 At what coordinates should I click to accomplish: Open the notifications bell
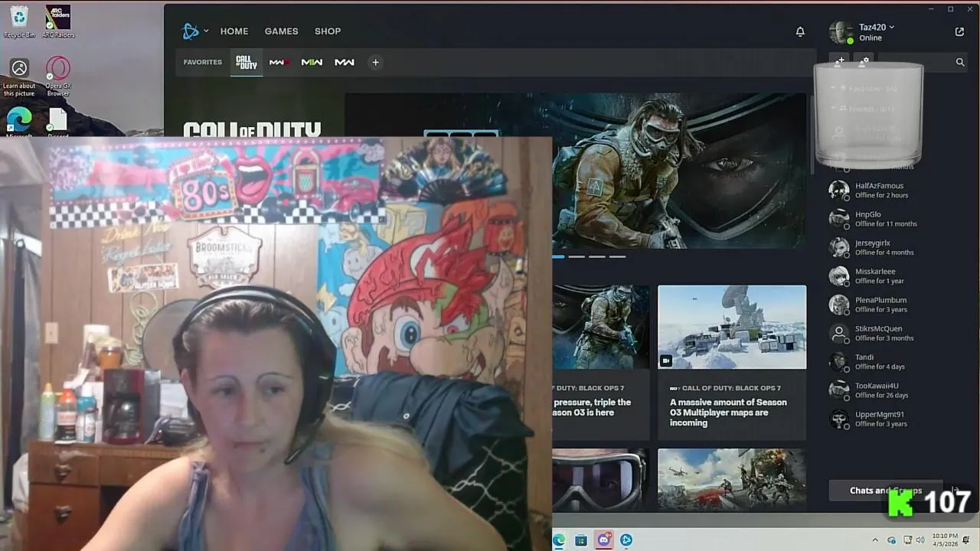800,31
